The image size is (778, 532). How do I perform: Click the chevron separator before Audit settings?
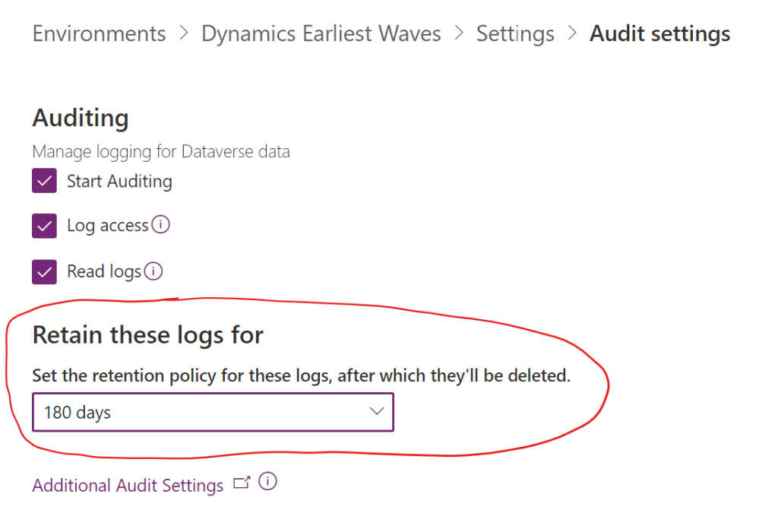pos(572,33)
